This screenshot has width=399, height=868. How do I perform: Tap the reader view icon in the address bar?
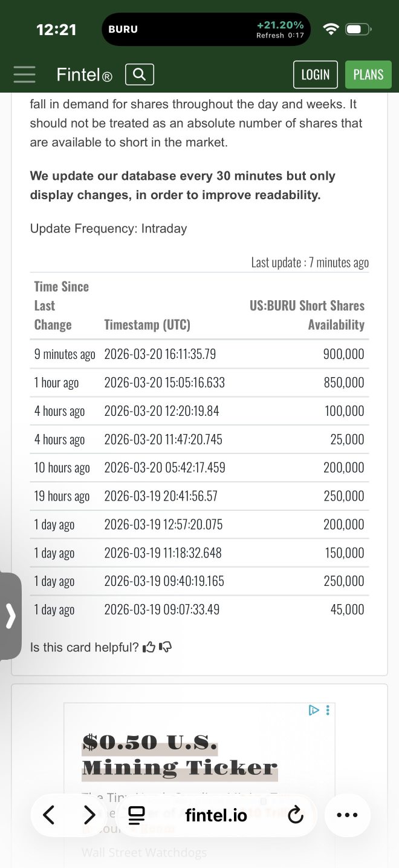(x=137, y=815)
